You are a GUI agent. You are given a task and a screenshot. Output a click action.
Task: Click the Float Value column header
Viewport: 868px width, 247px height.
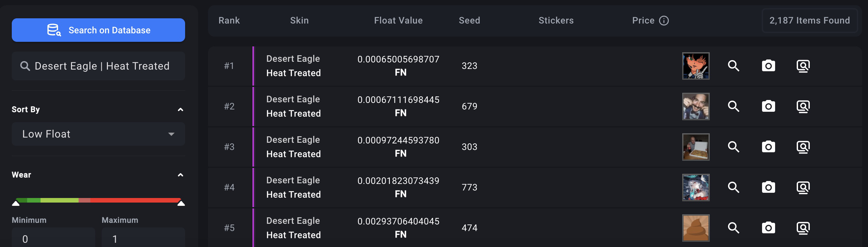coord(398,21)
